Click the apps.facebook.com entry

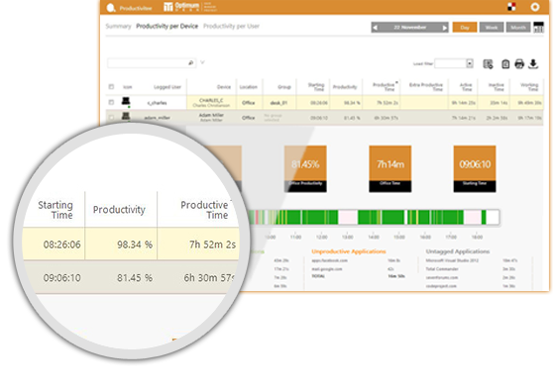coord(329,260)
